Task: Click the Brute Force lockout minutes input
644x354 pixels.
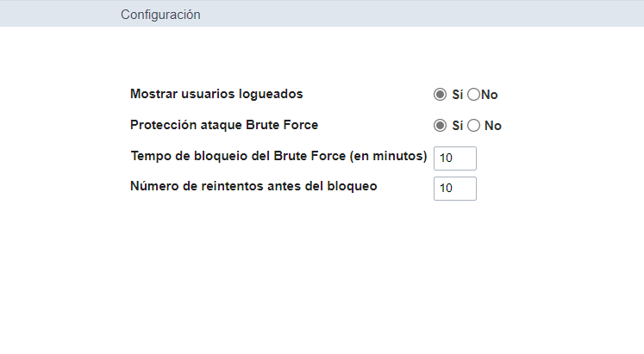Action: click(x=454, y=158)
